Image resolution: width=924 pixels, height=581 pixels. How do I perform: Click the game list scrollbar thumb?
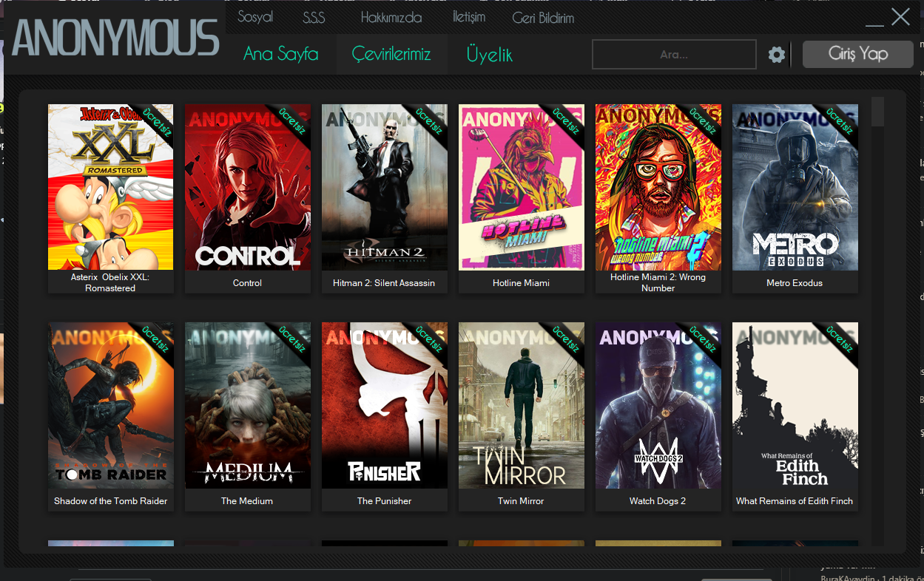click(x=877, y=112)
